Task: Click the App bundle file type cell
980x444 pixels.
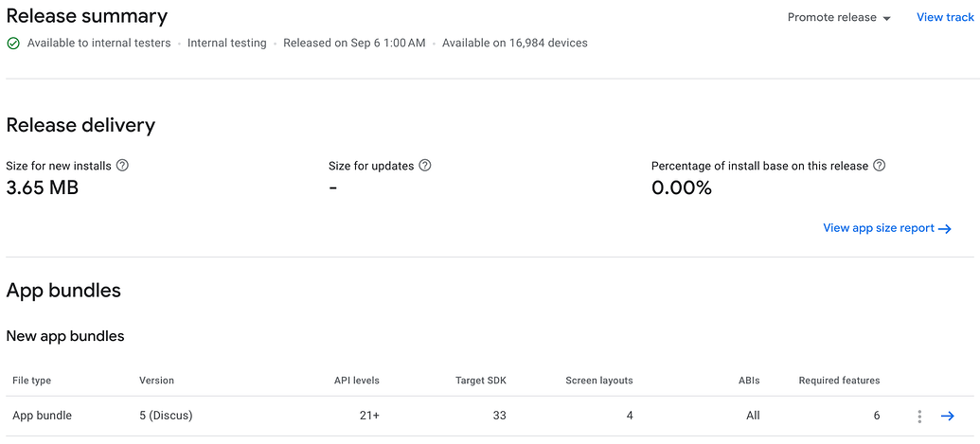Action: tap(42, 416)
